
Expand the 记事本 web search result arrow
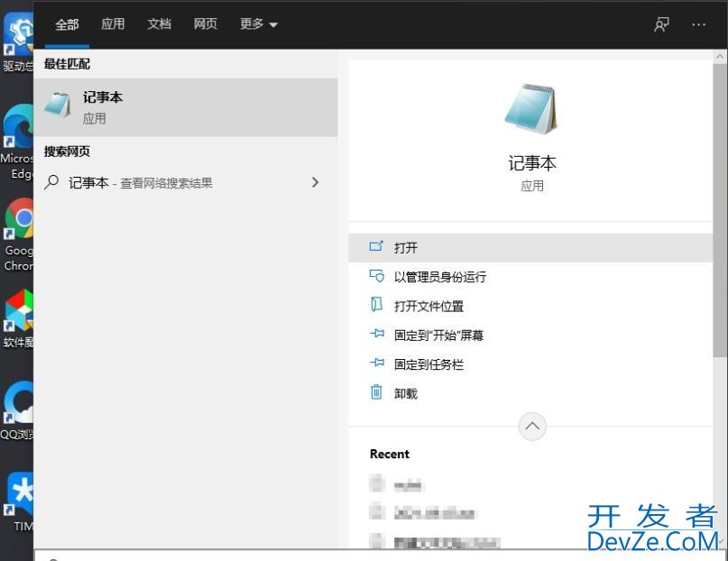(315, 182)
